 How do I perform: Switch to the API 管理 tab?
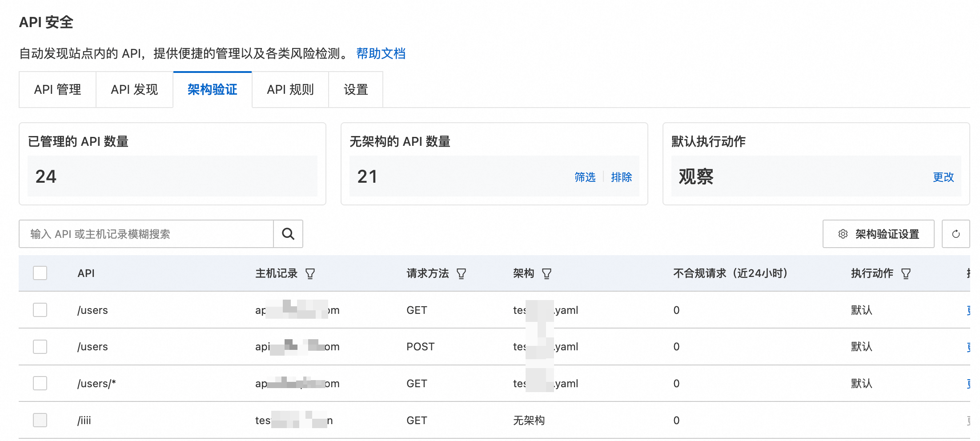click(x=57, y=89)
